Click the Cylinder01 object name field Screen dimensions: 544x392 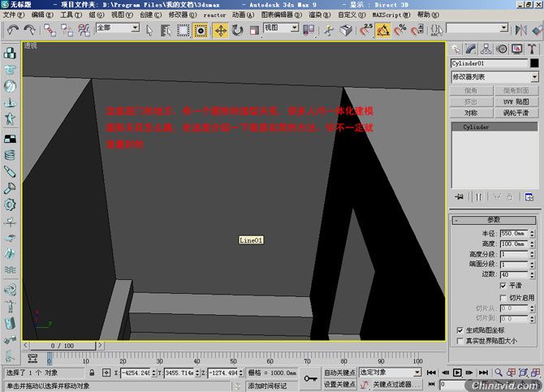point(489,63)
